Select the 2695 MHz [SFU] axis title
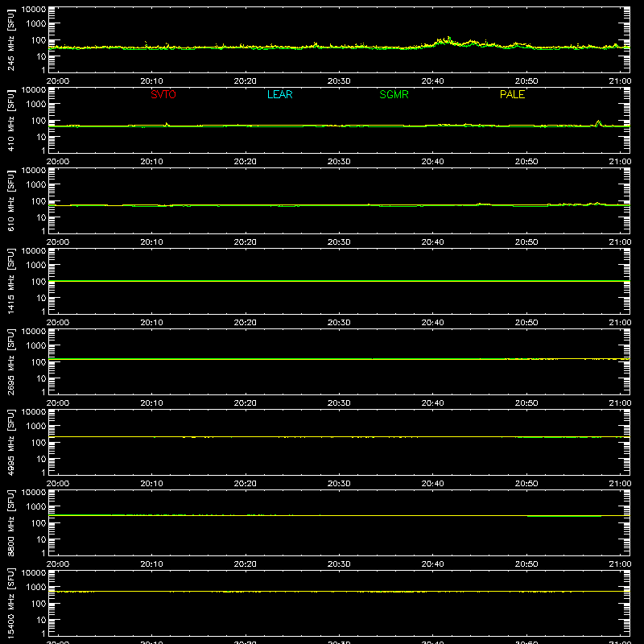 (x=10, y=361)
